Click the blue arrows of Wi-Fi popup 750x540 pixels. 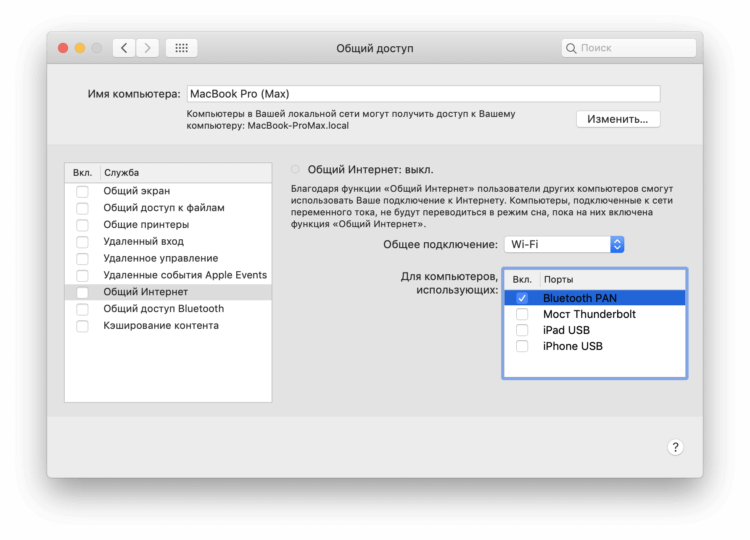pos(617,244)
